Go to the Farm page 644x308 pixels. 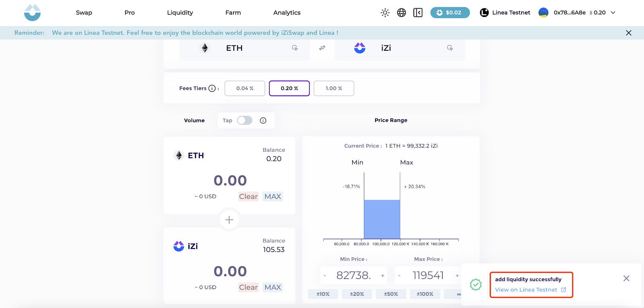click(233, 12)
